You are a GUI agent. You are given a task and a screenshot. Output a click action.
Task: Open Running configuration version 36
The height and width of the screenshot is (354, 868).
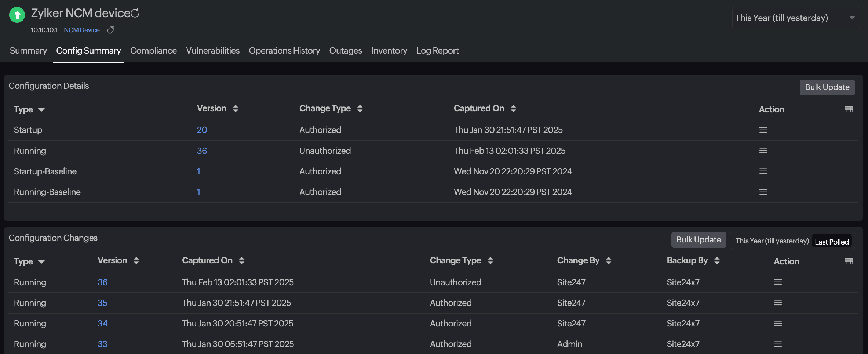[x=202, y=151]
